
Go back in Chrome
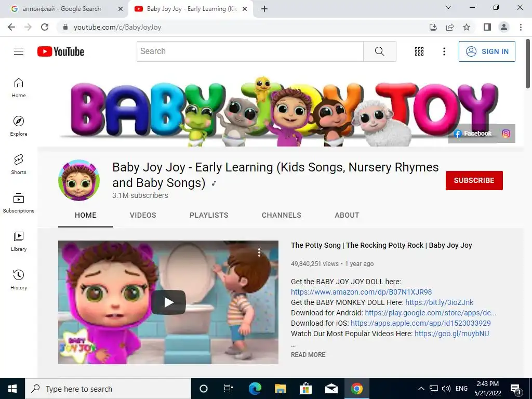pos(11,27)
